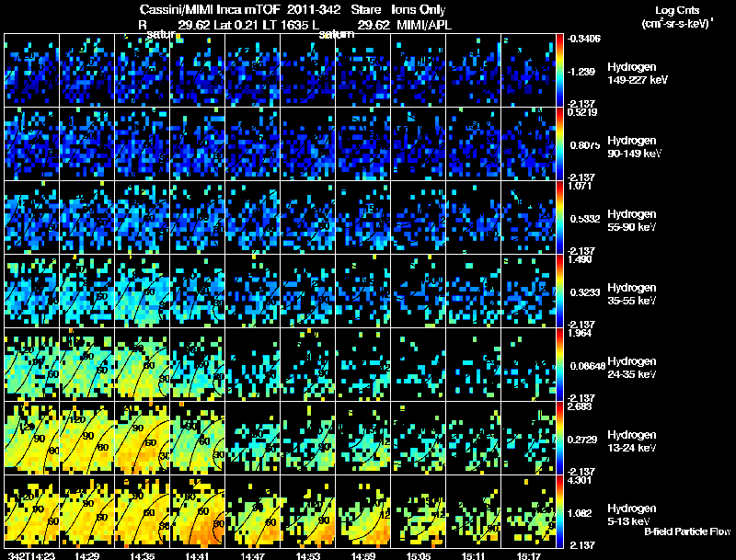Open the 5-13 keV panel at 14:59

click(363, 511)
